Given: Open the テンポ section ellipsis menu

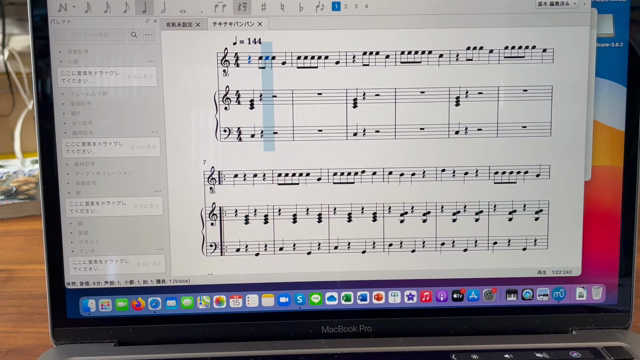Looking at the screenshot, I should coord(160,249).
